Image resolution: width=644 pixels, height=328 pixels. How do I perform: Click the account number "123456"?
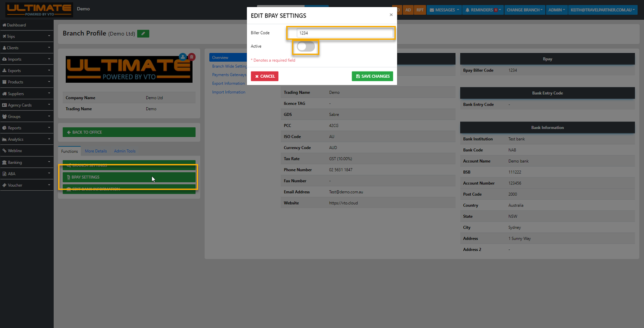[x=515, y=183]
